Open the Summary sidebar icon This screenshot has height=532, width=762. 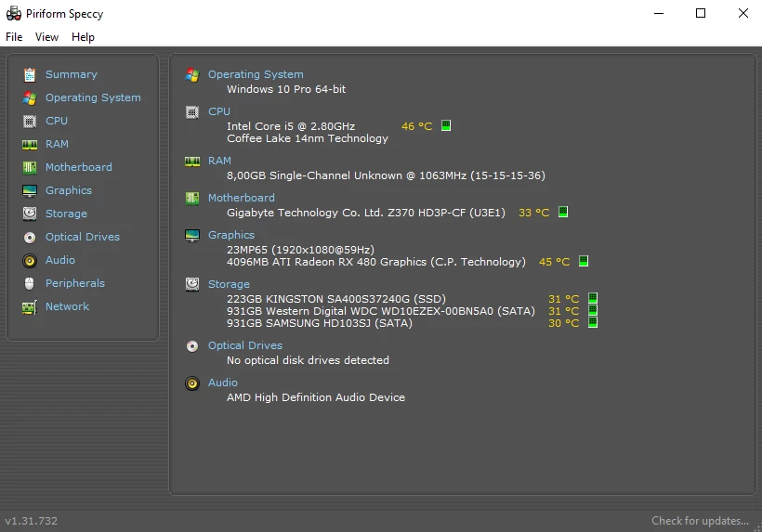pos(30,75)
